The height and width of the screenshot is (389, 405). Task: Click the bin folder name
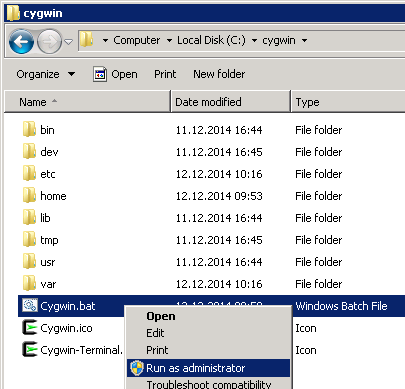[47, 130]
